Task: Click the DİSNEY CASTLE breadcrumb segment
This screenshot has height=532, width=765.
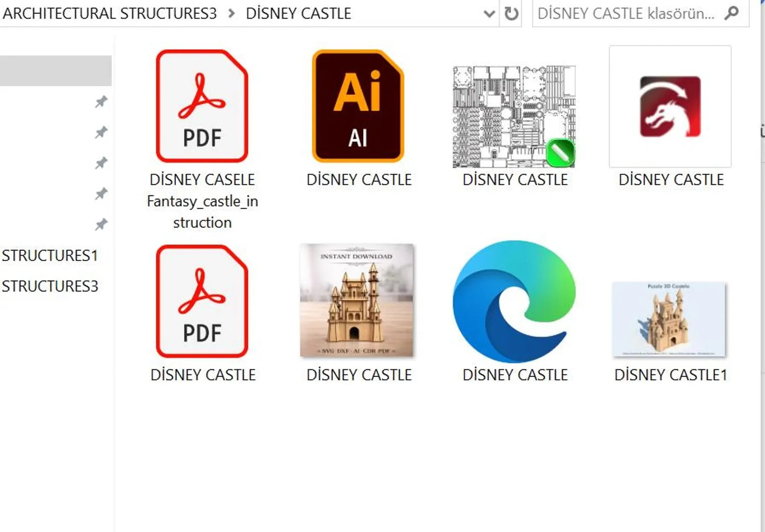Action: (x=299, y=13)
